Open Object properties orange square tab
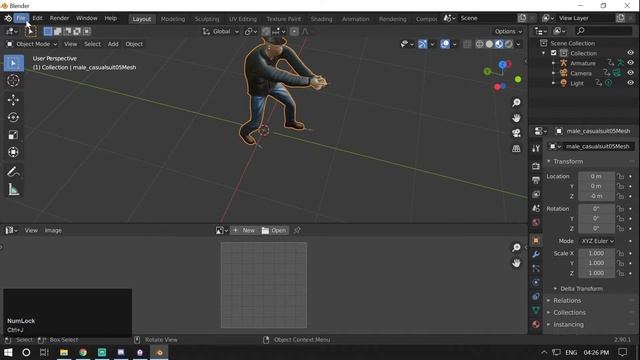This screenshot has height=360, width=640. 536,240
